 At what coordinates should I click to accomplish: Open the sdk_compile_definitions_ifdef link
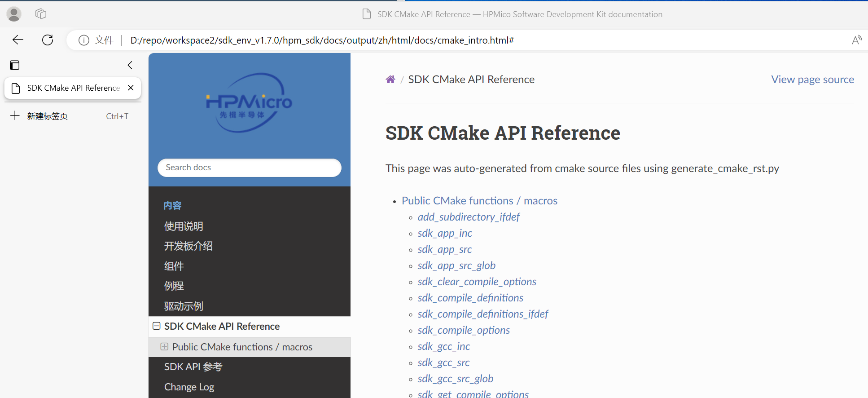[x=483, y=314]
